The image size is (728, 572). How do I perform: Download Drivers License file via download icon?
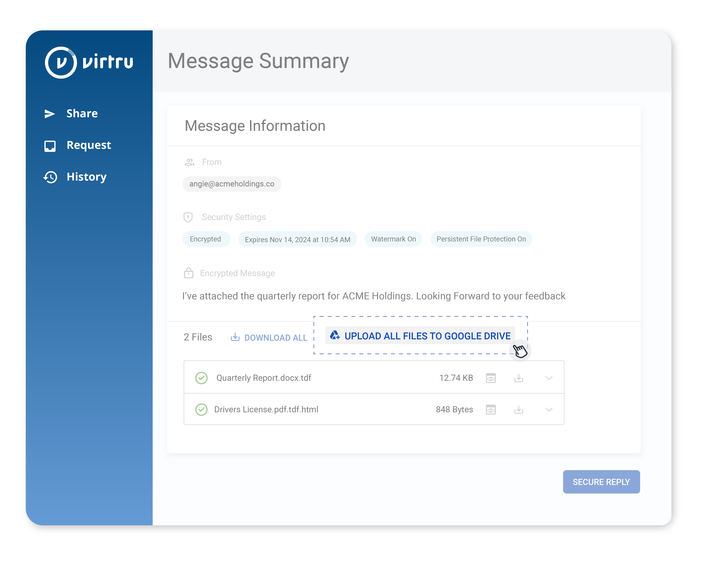(519, 410)
